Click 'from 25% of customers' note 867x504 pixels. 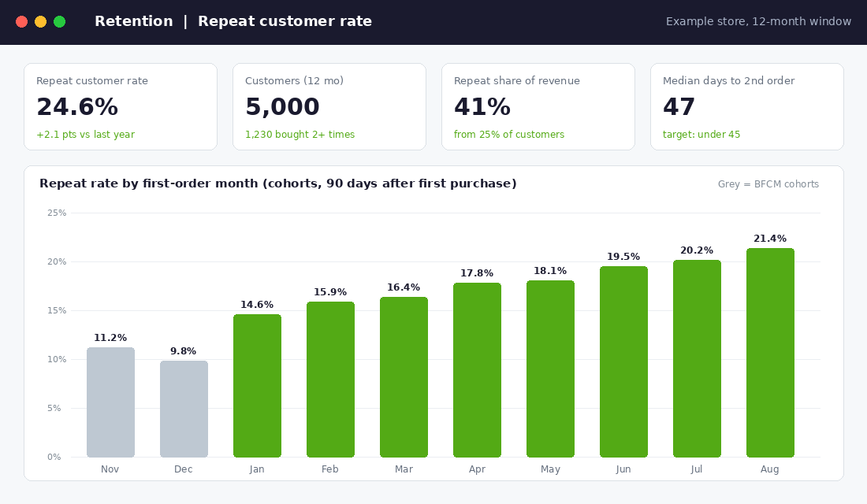pos(509,135)
